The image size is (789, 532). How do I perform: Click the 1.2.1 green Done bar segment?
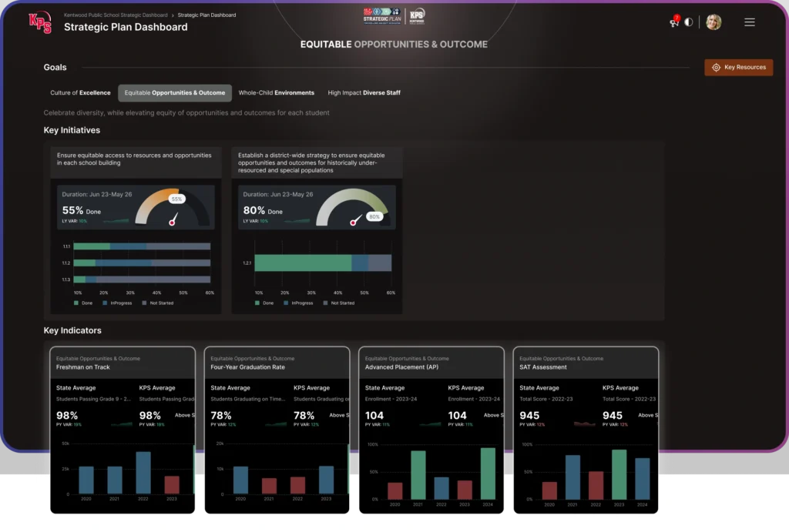(x=303, y=263)
